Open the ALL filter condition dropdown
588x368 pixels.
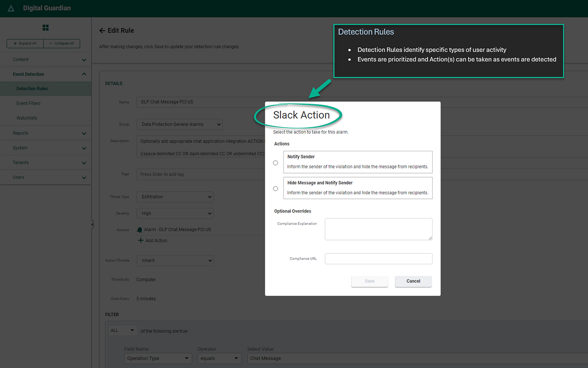pos(122,330)
